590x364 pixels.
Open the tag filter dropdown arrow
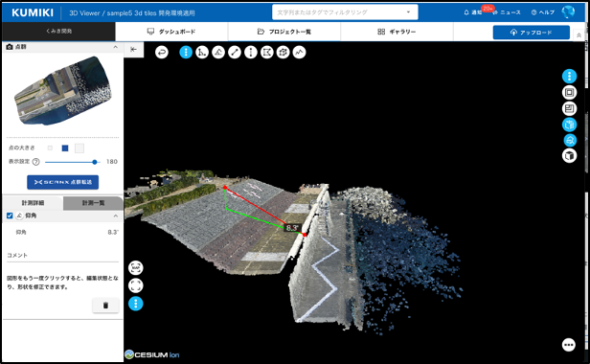click(408, 12)
